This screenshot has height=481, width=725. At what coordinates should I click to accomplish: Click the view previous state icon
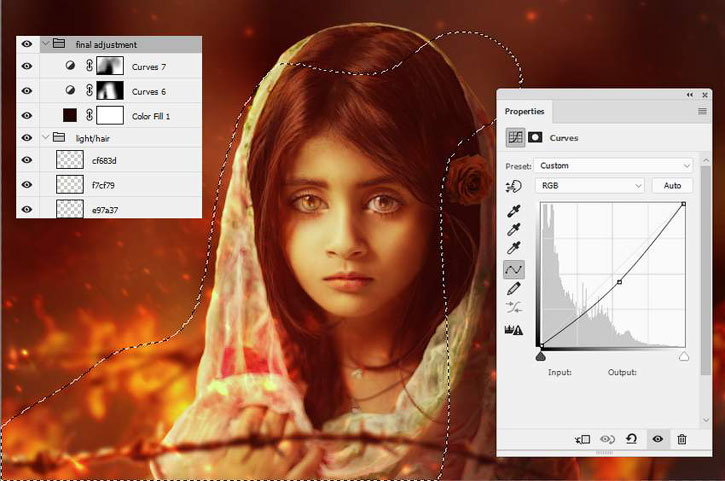[607, 439]
